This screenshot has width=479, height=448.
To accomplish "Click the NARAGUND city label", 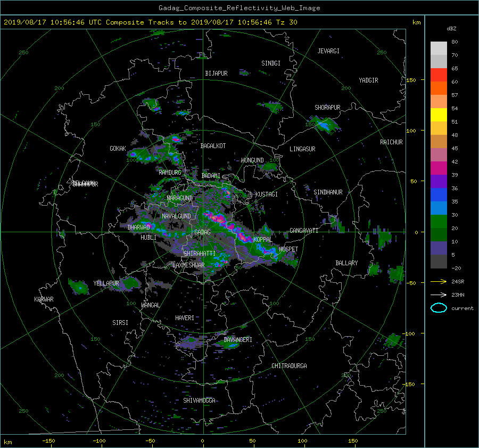I will (x=180, y=198).
